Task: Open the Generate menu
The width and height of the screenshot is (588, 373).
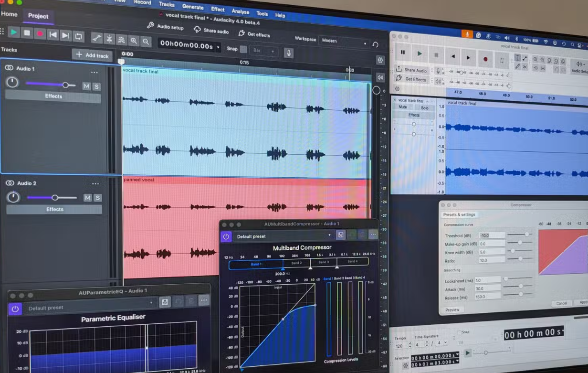Action: 193,7
